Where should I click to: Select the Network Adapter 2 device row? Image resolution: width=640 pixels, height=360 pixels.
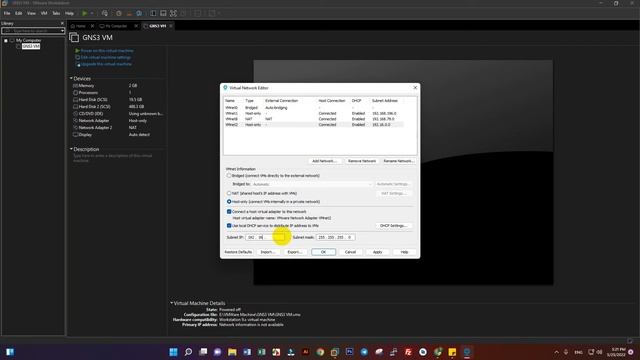click(x=118, y=127)
